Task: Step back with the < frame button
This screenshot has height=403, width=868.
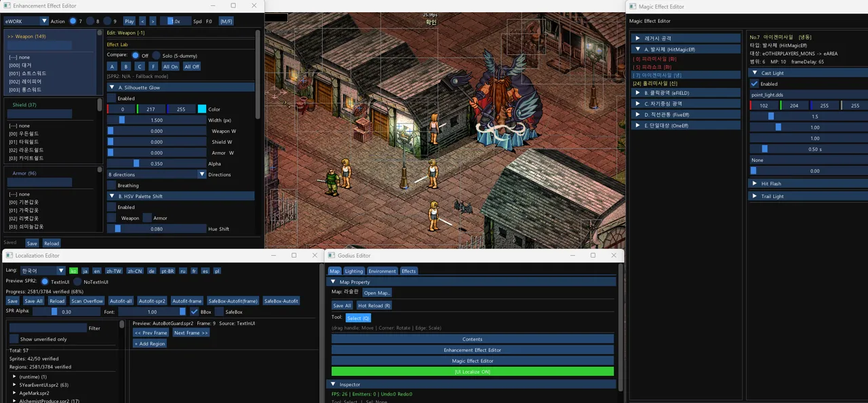Action: pyautogui.click(x=142, y=21)
